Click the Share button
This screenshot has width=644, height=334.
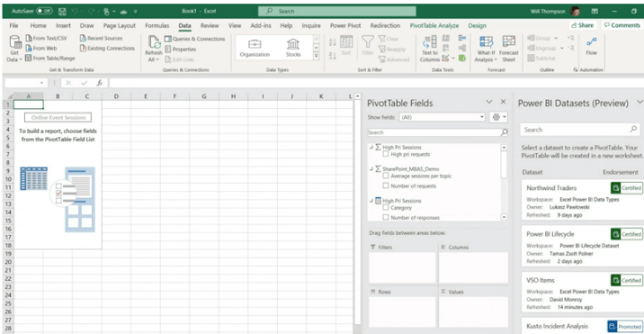pyautogui.click(x=583, y=25)
